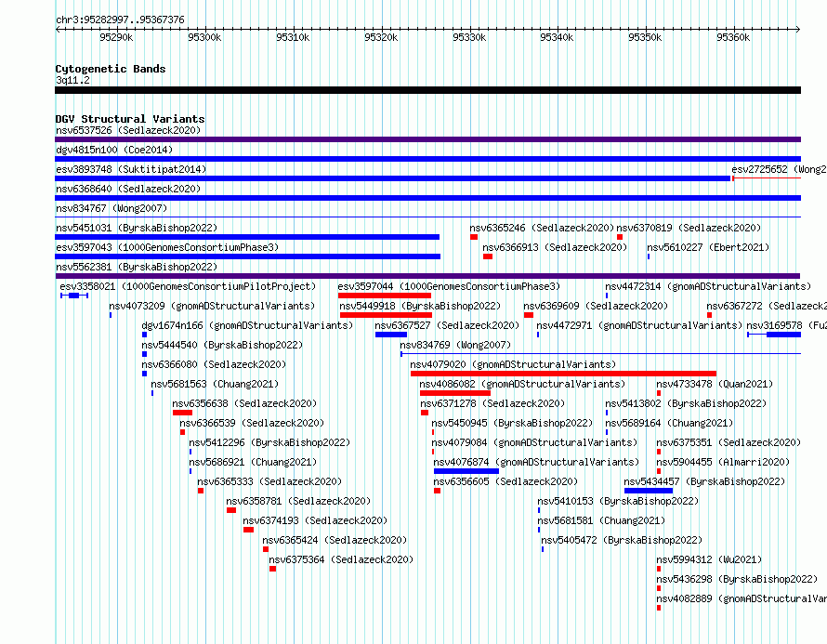Open the nsv5904455 (Almarri2020) label
827x644 pixels.
click(723, 462)
